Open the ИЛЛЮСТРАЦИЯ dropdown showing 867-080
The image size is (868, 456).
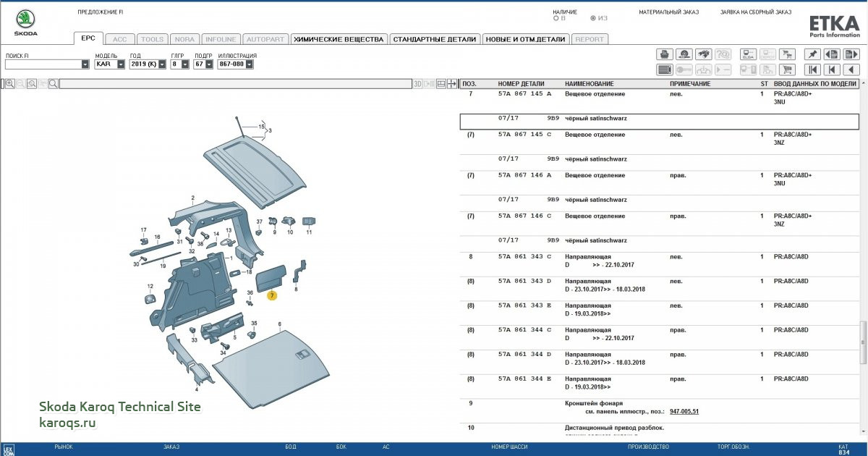[250, 64]
